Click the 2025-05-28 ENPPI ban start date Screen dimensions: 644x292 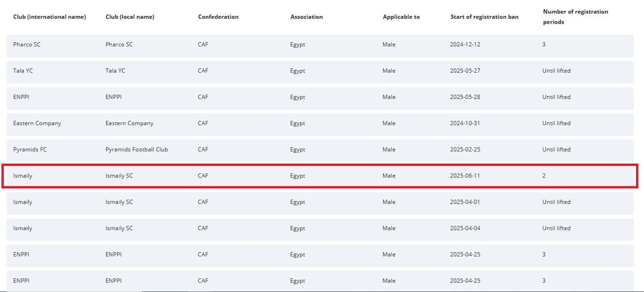465,97
